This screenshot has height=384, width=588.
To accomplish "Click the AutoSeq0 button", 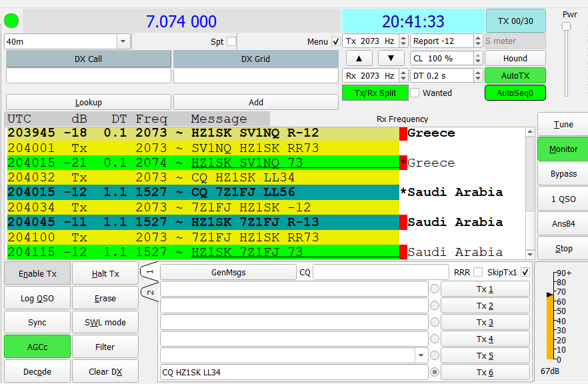I will tap(515, 93).
